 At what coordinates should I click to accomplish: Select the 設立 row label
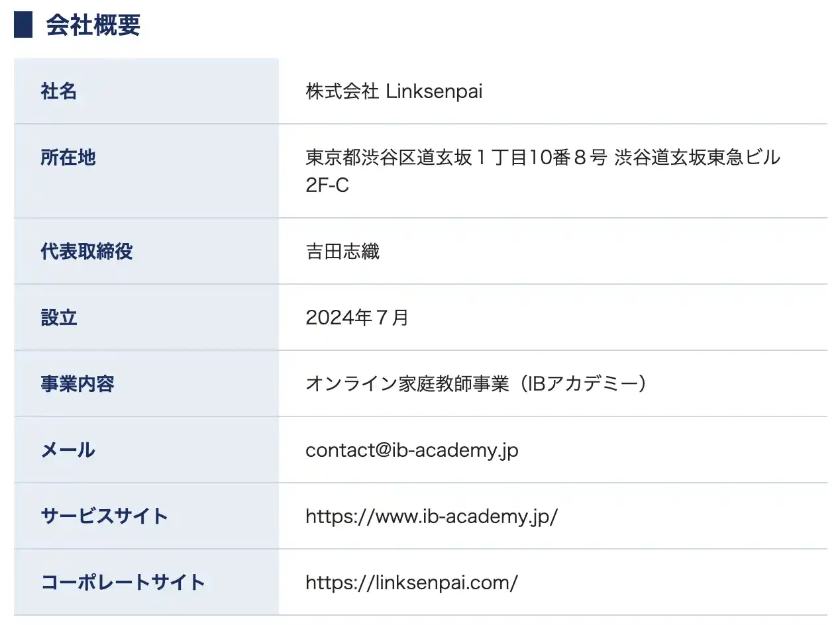point(59,318)
